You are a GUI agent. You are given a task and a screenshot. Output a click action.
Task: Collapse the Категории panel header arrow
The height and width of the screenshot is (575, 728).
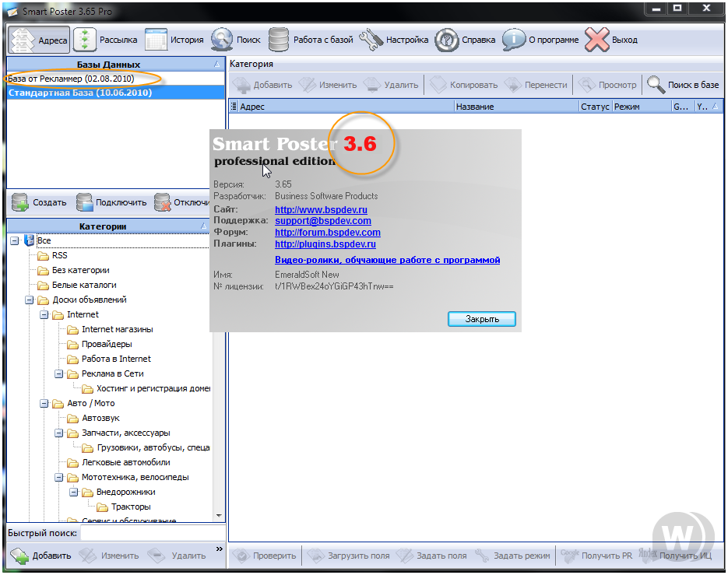[x=203, y=226]
